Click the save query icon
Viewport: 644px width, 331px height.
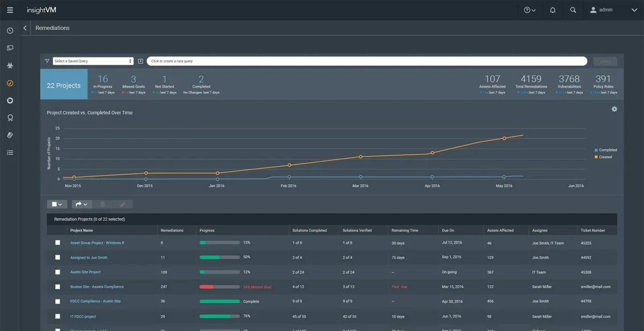click(141, 61)
